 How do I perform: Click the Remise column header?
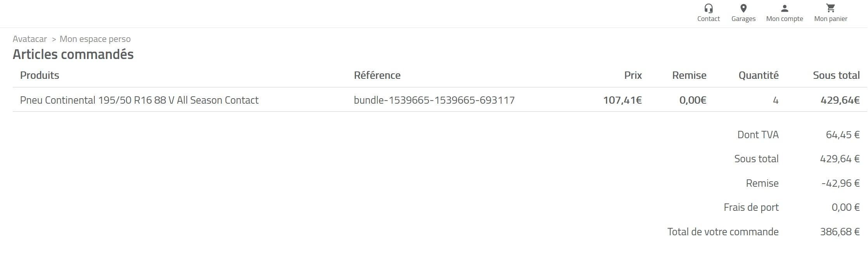689,75
